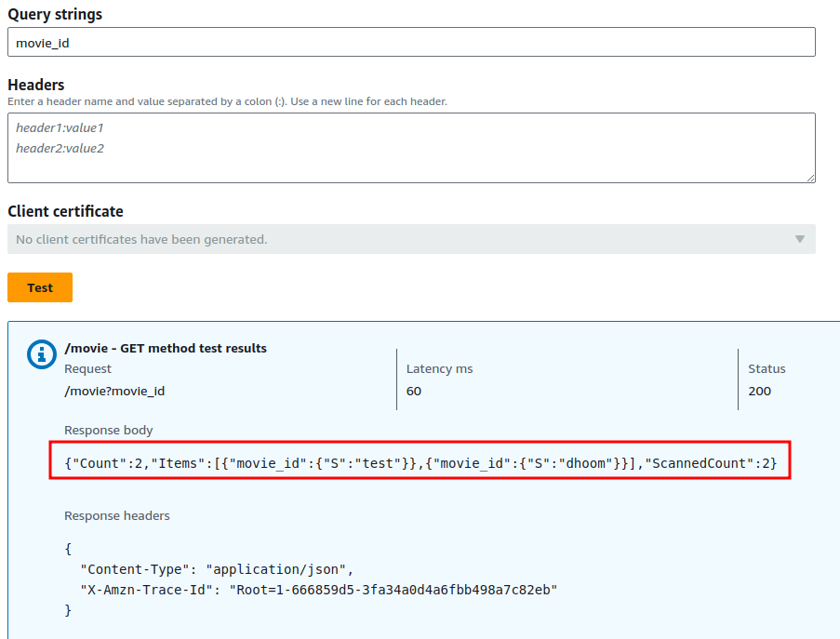Click the Latency ms label
The image size is (840, 639).
pyautogui.click(x=439, y=368)
